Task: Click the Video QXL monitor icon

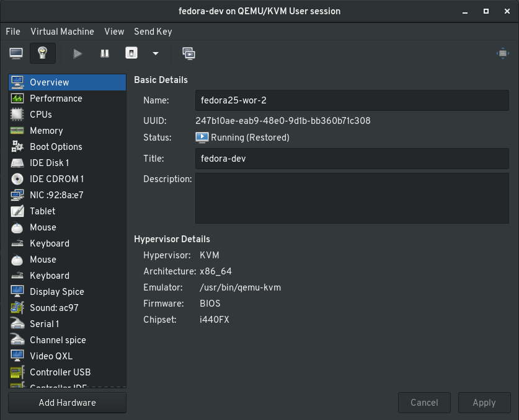Action: coord(17,356)
